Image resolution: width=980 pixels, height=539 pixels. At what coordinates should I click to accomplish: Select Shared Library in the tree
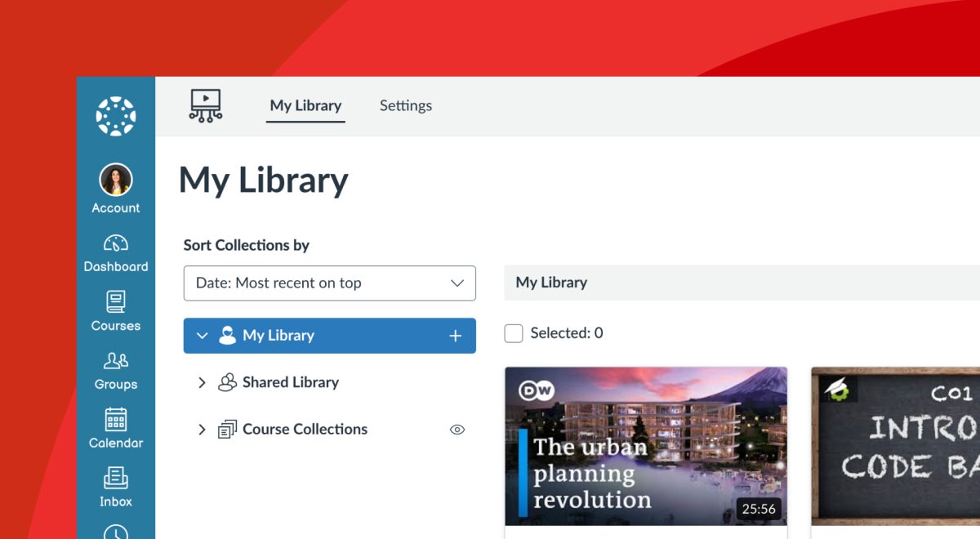coord(291,382)
